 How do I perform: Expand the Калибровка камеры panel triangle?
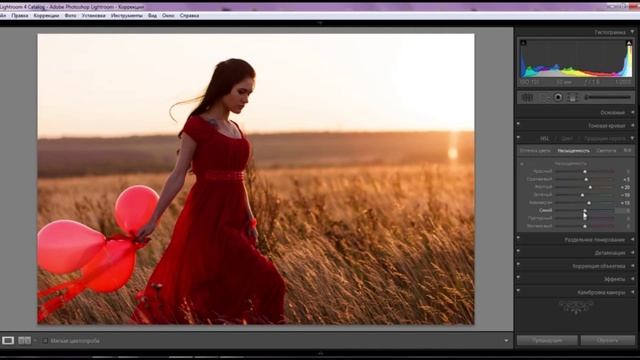632,292
